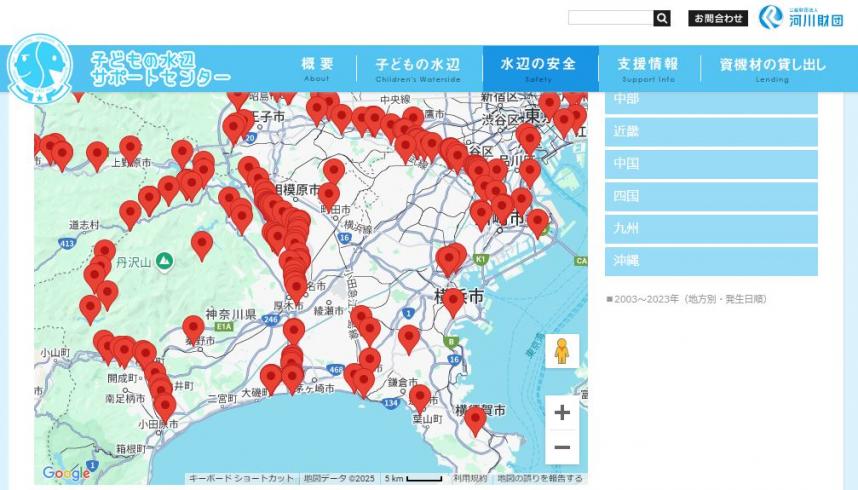Click the red marker above 道志村
The image size is (858, 490).
pos(130,215)
